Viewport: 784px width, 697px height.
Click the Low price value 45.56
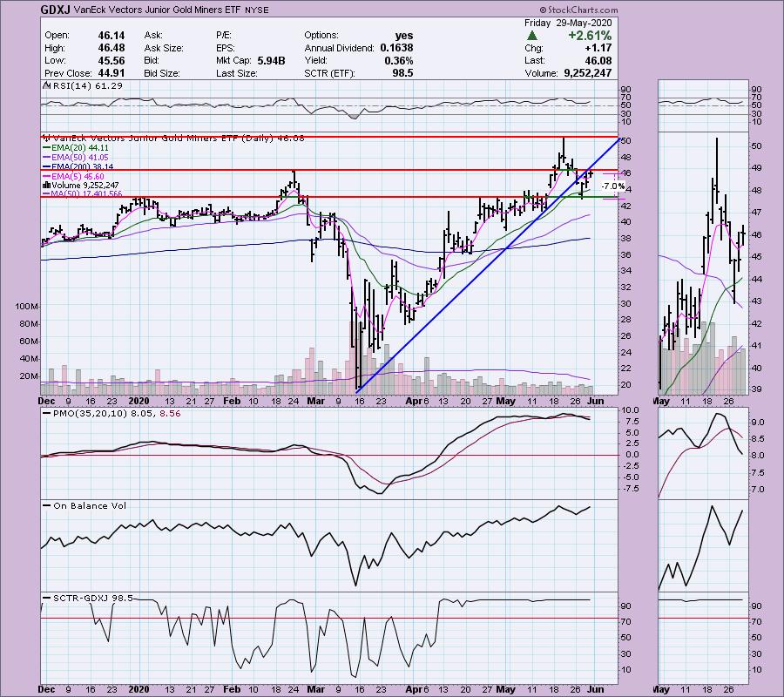point(111,60)
